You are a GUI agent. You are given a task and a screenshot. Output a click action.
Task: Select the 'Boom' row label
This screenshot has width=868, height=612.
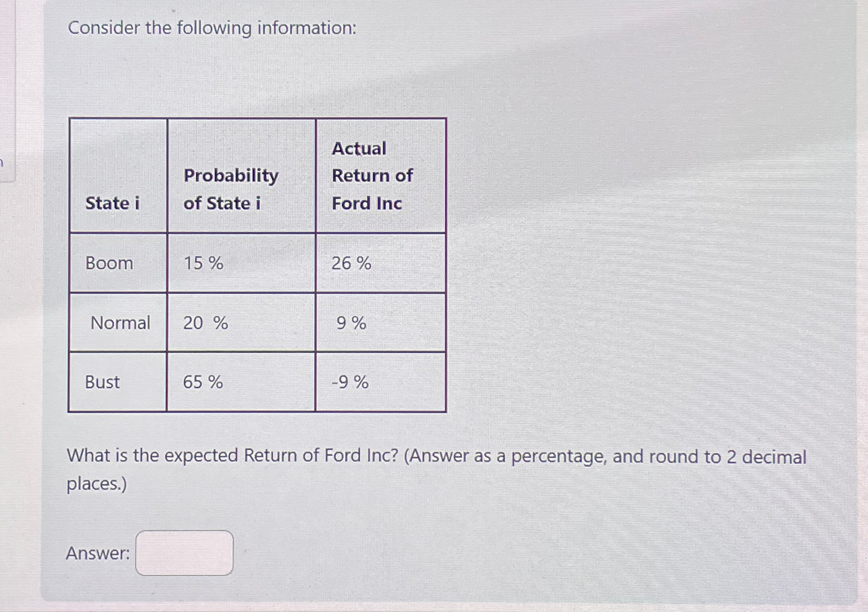(x=110, y=263)
